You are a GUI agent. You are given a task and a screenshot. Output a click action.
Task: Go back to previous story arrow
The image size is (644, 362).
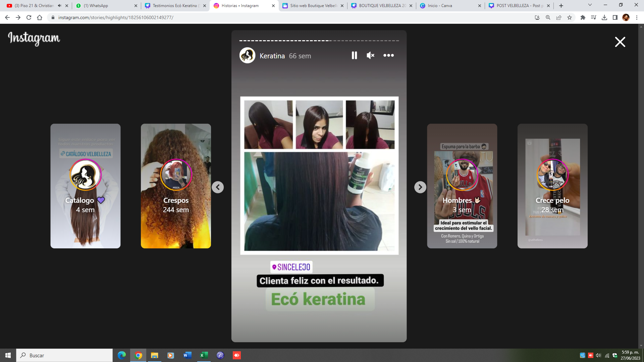[x=218, y=187]
